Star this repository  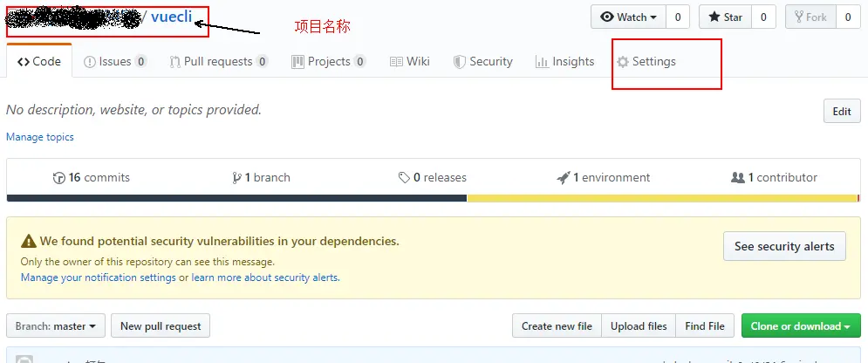[725, 17]
